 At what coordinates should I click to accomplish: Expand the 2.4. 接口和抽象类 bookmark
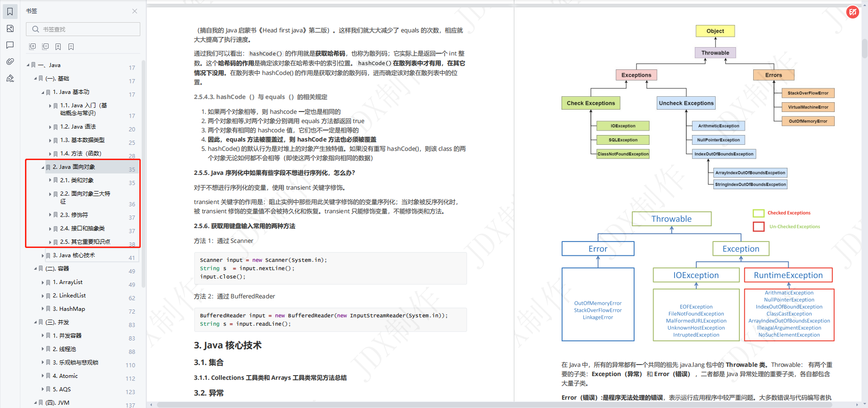point(50,229)
